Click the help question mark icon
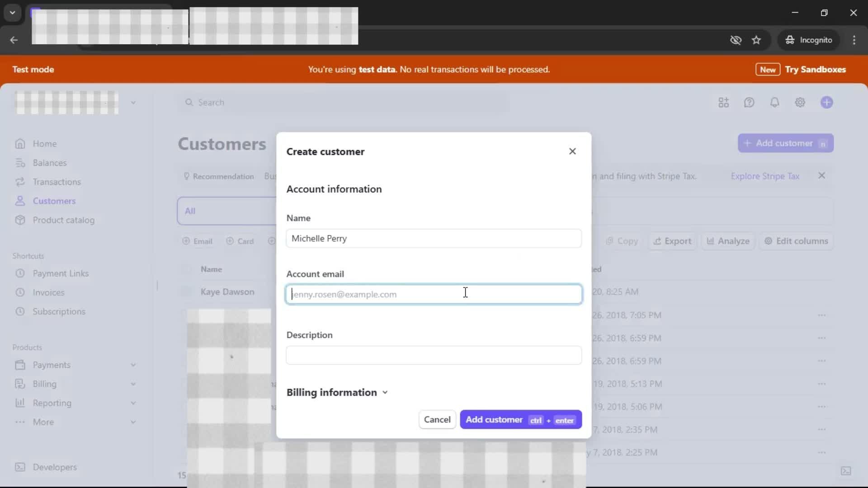 749,103
